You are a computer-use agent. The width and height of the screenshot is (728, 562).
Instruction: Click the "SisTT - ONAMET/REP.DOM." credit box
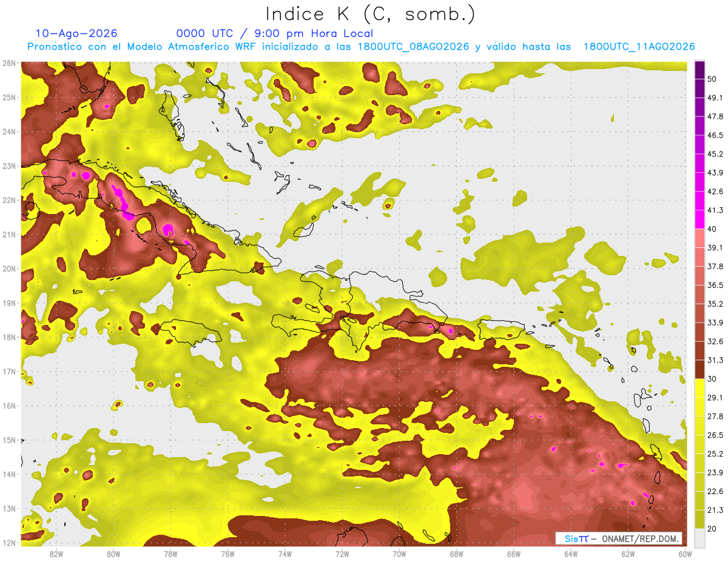pyautogui.click(x=619, y=538)
